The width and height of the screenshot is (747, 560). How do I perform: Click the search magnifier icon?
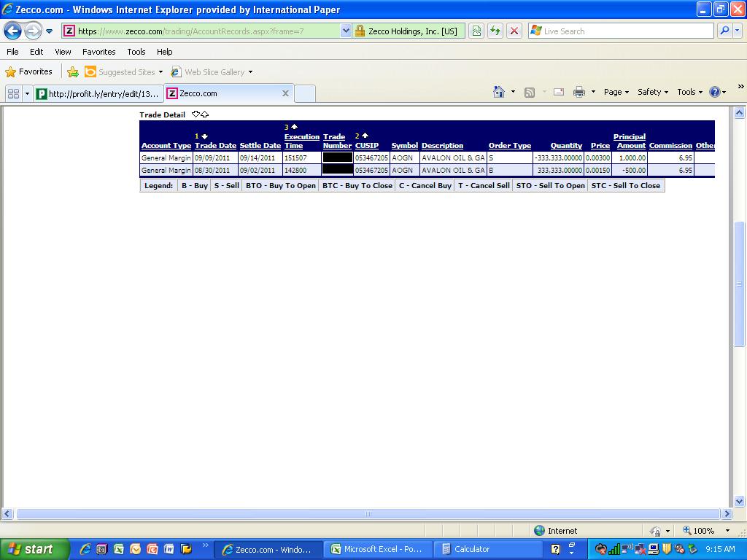coord(724,31)
